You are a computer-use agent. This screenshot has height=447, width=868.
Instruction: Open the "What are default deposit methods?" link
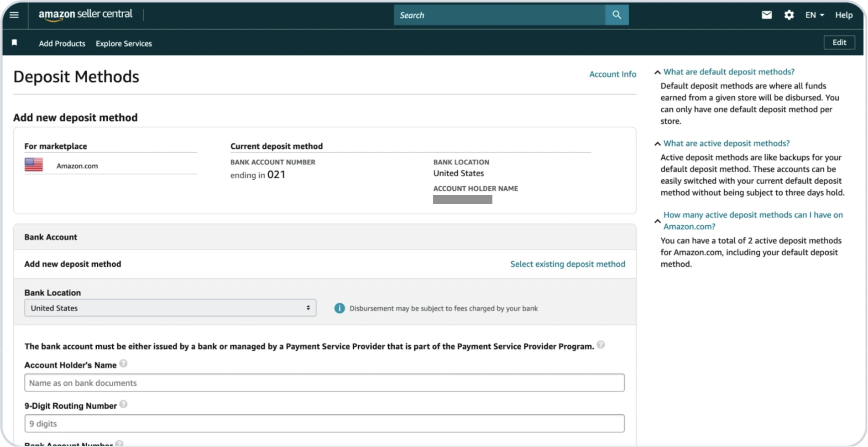click(x=729, y=72)
